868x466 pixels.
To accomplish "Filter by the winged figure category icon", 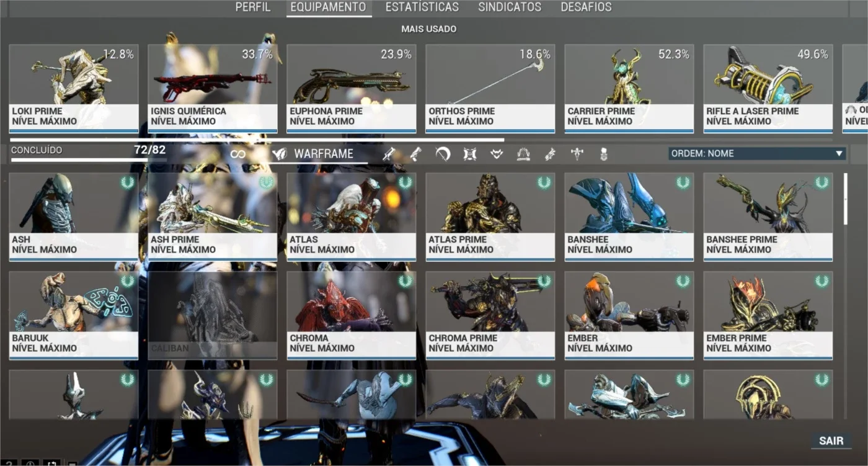I will (x=577, y=154).
